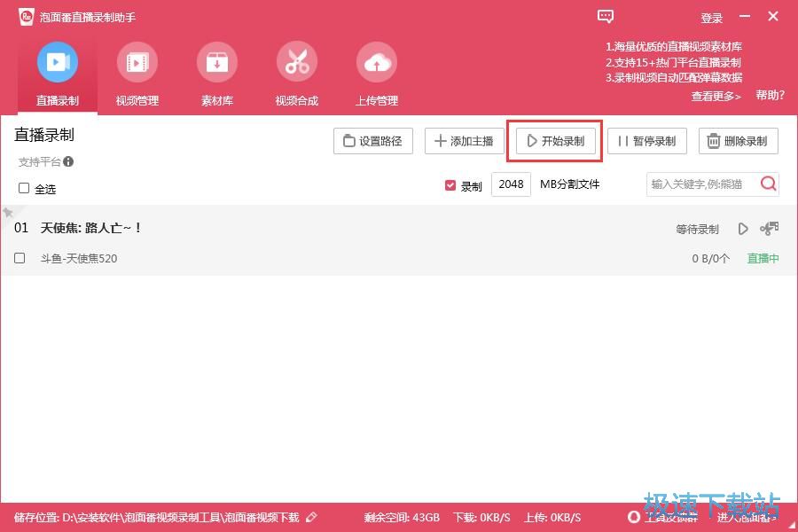Click 上传: 0KB/S status
The width and height of the screenshot is (798, 532).
click(552, 518)
